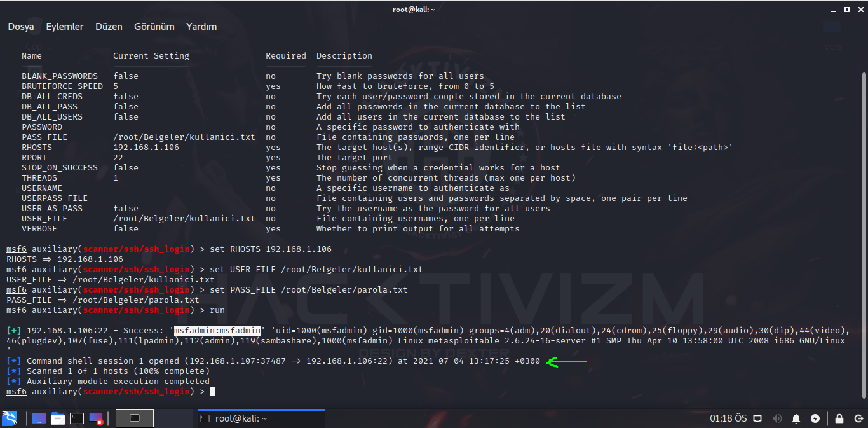Click 'Whether to print output for all attempts'
Screen dimensions: 868x428
(418, 229)
